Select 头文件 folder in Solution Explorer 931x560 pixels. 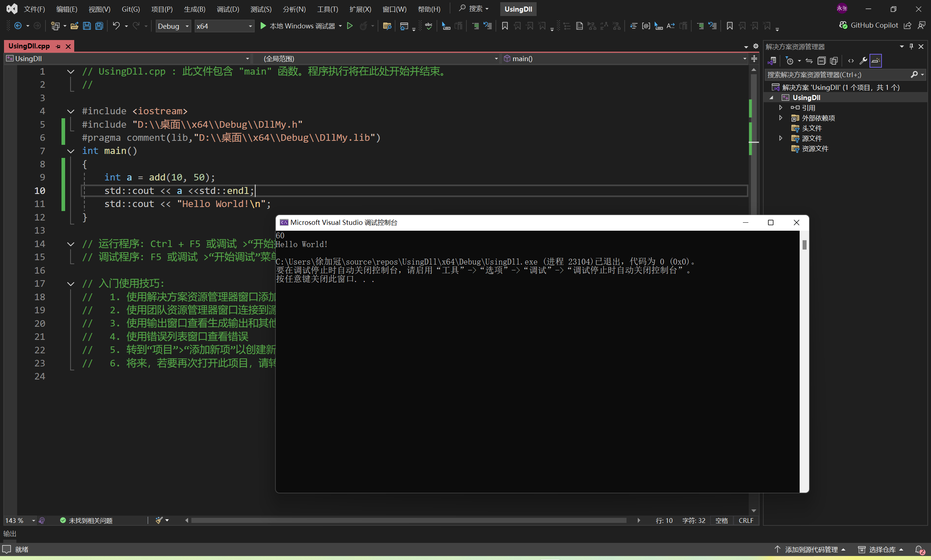811,128
